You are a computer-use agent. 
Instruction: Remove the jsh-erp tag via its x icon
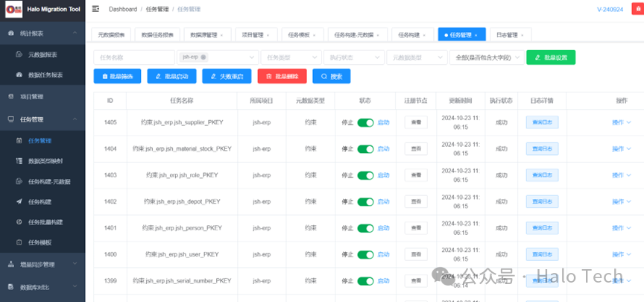[x=203, y=57]
